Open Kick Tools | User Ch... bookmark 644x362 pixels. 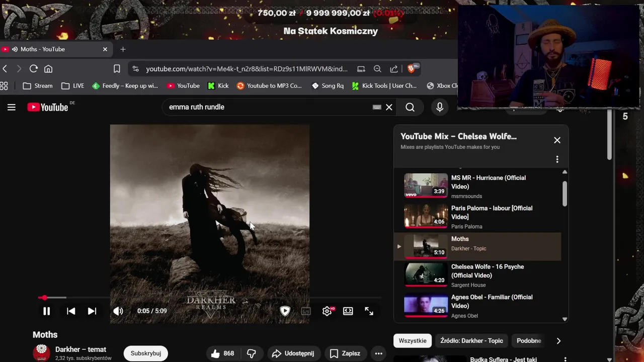point(384,86)
